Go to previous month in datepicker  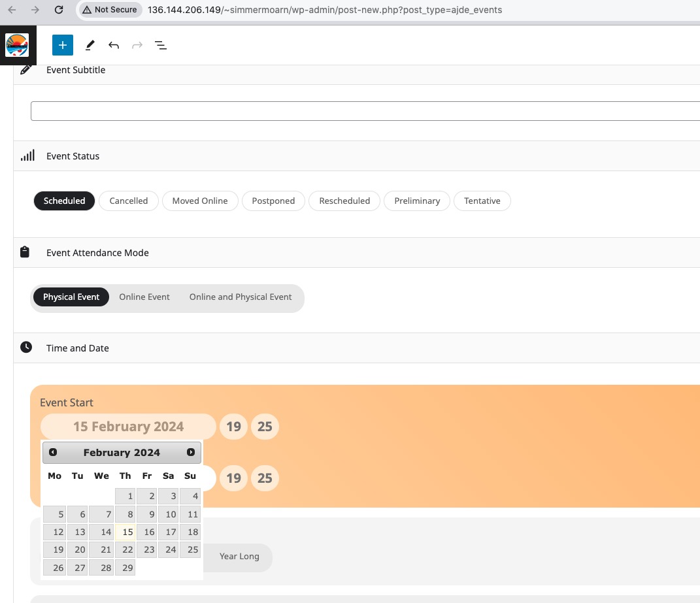[53, 452]
